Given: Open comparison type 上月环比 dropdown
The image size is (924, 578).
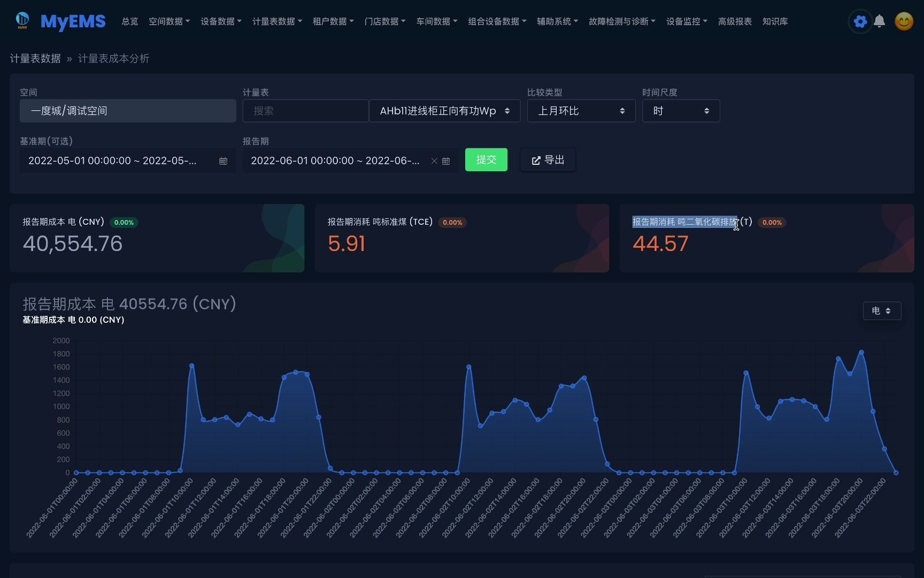Looking at the screenshot, I should pyautogui.click(x=581, y=111).
